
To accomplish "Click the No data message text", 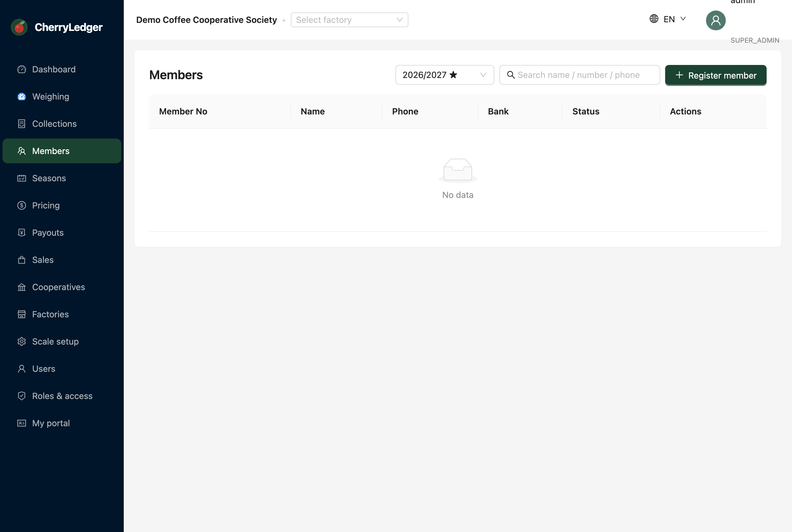I will pos(458,195).
